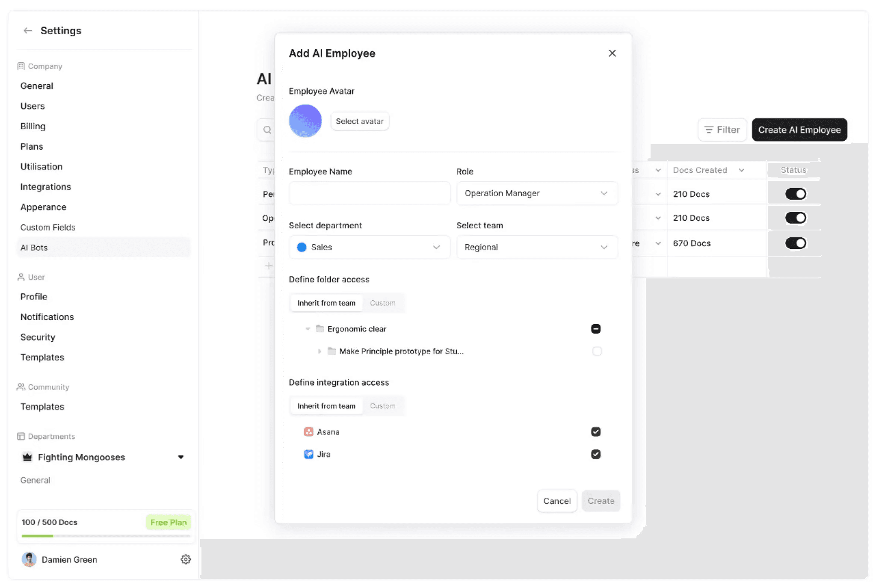Click the Asana integration icon
The width and height of the screenshot is (876, 588).
(x=308, y=431)
